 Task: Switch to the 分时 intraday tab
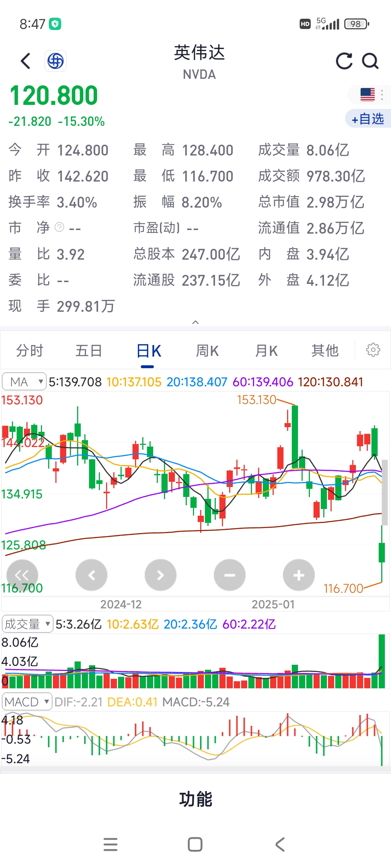click(30, 350)
